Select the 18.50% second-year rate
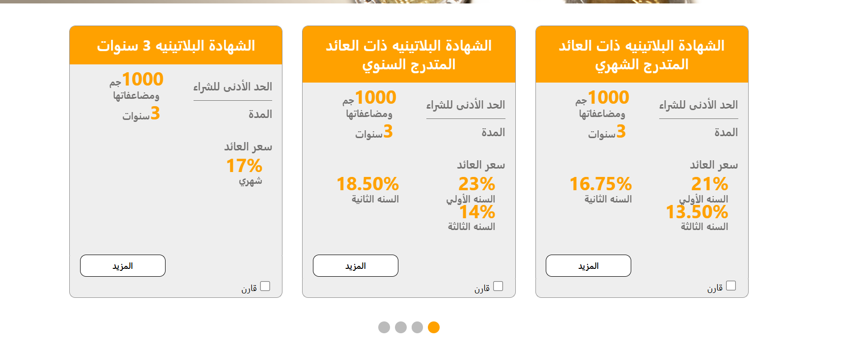 pos(367,184)
